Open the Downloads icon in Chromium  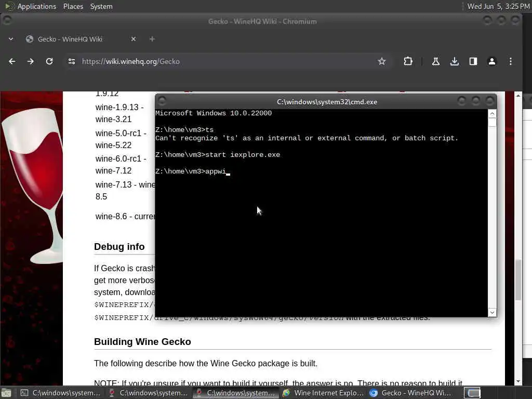click(x=454, y=61)
